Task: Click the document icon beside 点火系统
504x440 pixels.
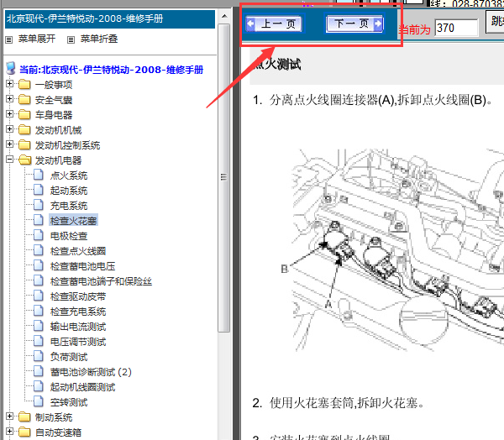Action: click(x=39, y=175)
